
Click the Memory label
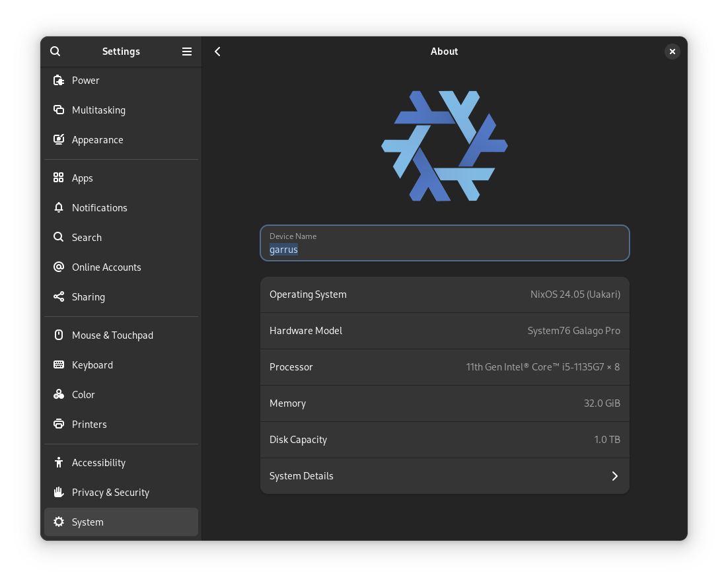[x=287, y=403]
